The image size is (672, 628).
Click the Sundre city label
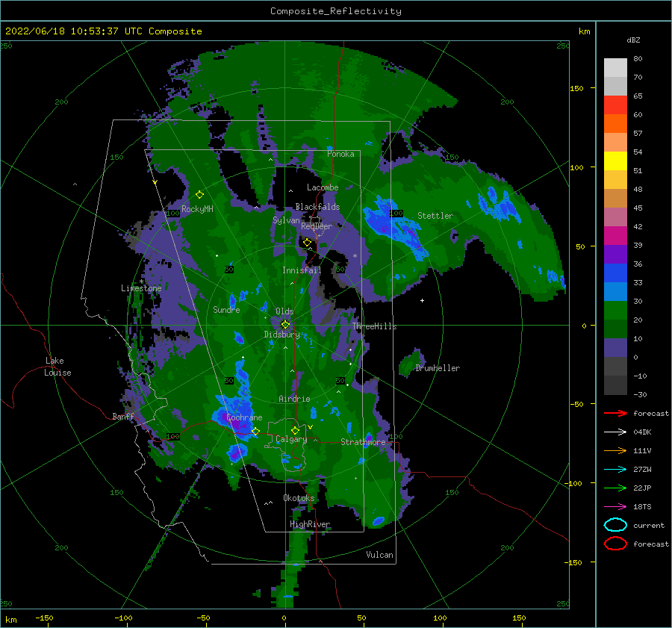(x=226, y=309)
